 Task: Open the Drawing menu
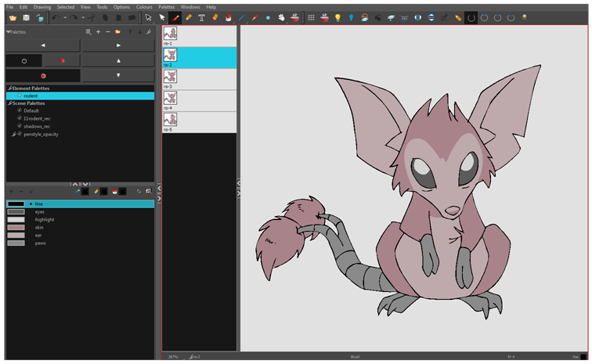pyautogui.click(x=42, y=6)
